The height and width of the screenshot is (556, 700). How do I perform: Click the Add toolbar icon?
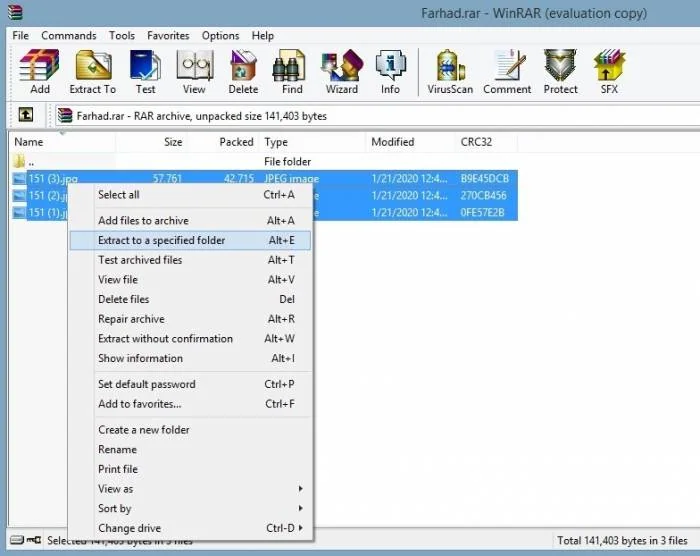[39, 71]
